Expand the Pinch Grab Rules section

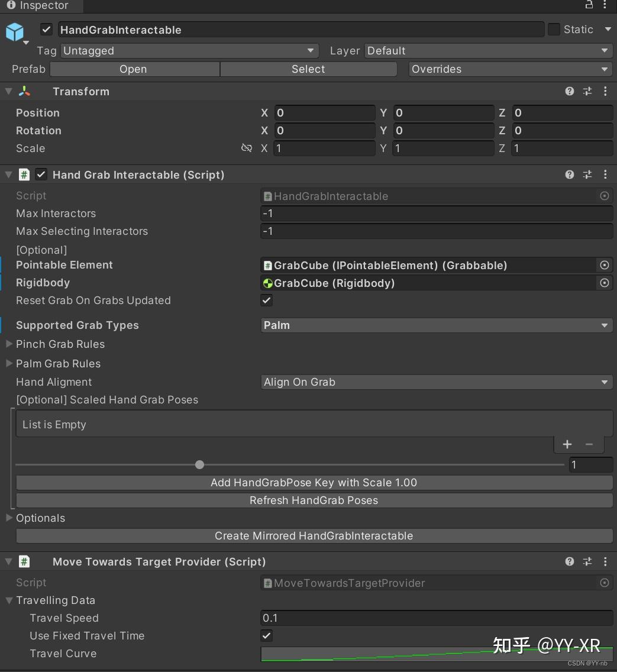coord(8,344)
